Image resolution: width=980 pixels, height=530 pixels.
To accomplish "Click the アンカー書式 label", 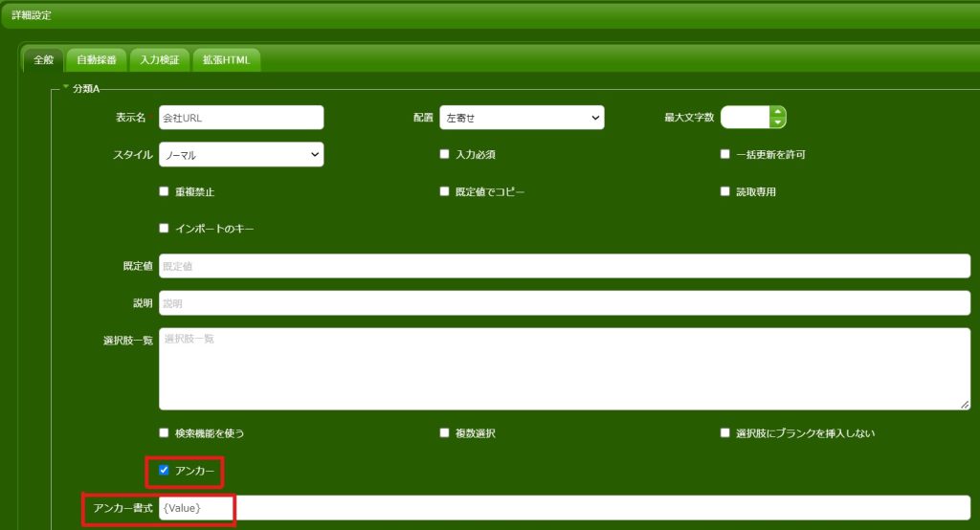I will (123, 508).
